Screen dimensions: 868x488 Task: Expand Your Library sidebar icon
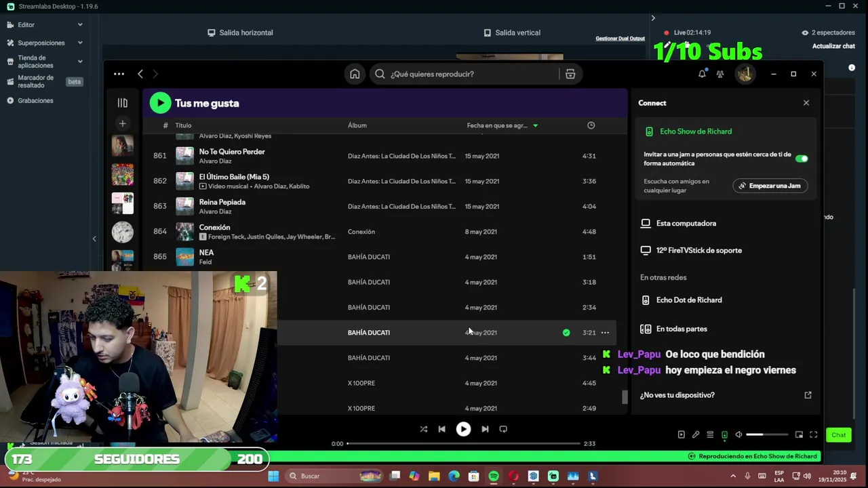pos(122,103)
